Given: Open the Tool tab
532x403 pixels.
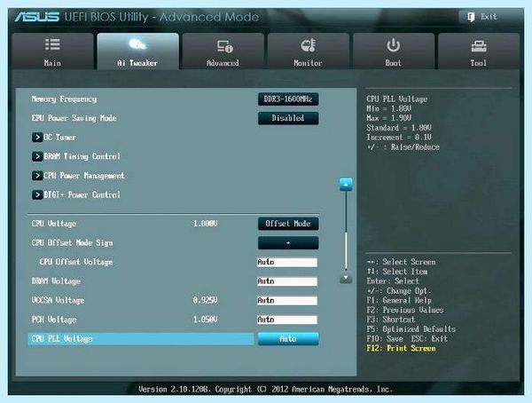Looking at the screenshot, I should click(x=479, y=51).
